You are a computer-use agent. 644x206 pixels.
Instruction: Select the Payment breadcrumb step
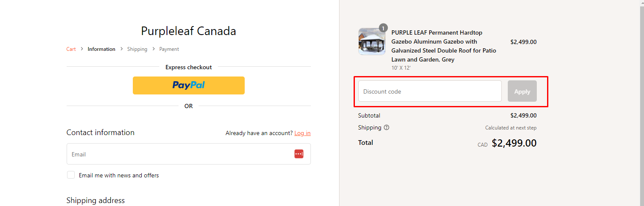(169, 49)
